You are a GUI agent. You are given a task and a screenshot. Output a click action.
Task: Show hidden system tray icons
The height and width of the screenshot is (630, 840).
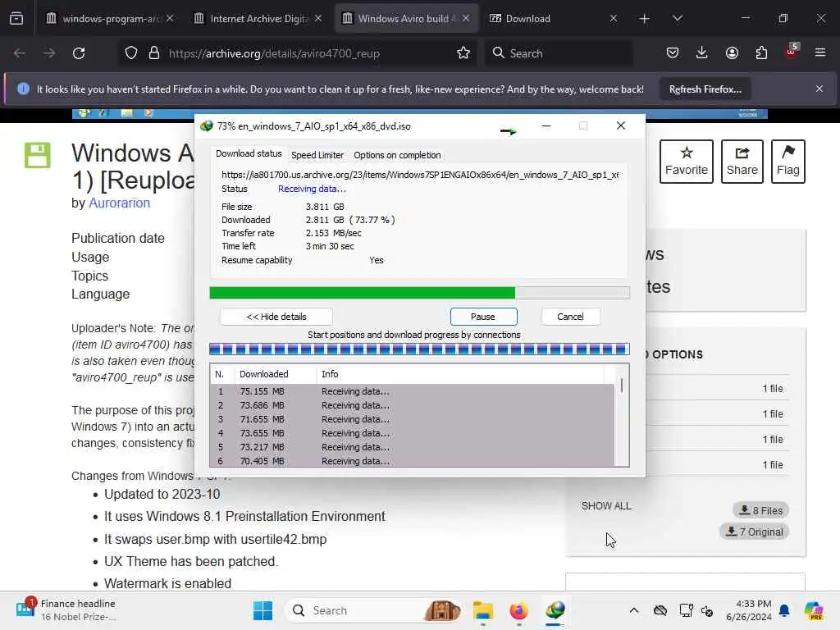pos(634,610)
